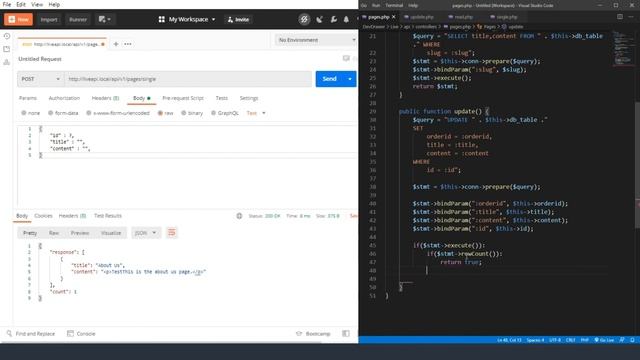640x360 pixels.
Task: Click the blue Send button
Action: tap(329, 79)
